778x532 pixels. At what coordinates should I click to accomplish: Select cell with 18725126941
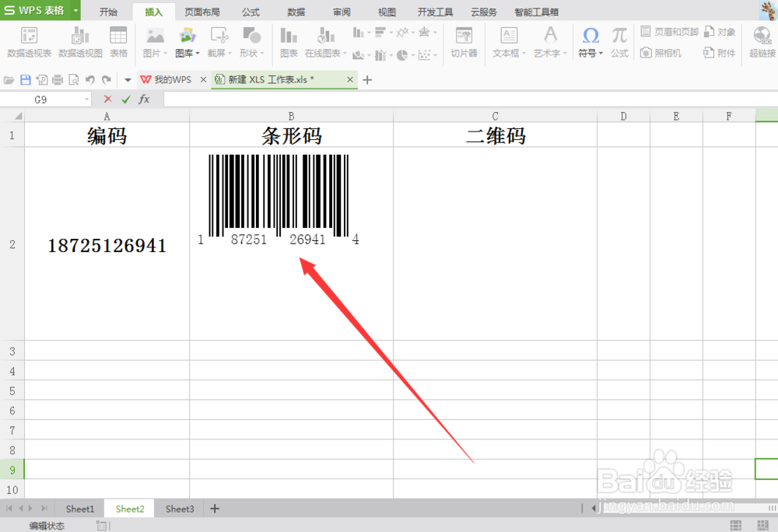coord(107,244)
